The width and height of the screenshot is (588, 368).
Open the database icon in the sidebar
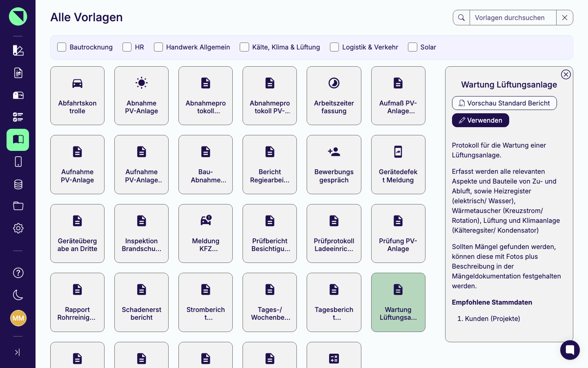[x=18, y=184]
